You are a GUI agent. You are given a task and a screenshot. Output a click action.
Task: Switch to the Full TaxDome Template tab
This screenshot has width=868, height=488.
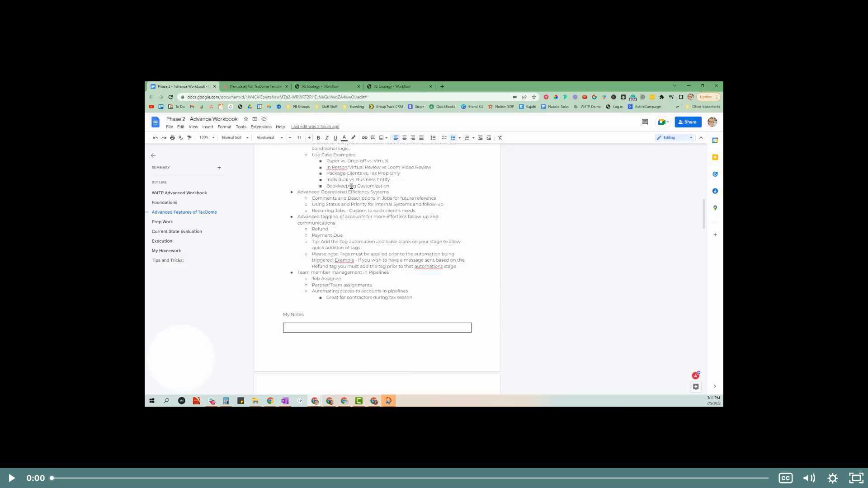[255, 86]
